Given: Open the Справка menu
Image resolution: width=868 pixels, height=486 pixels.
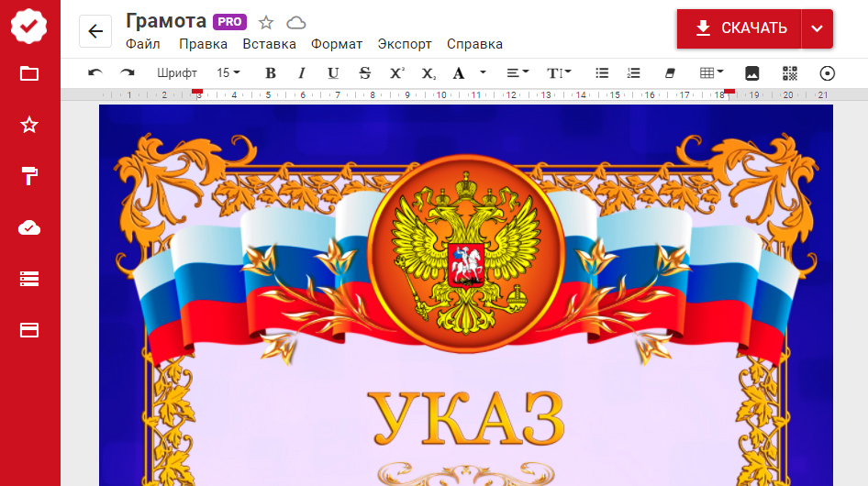Looking at the screenshot, I should [x=475, y=44].
